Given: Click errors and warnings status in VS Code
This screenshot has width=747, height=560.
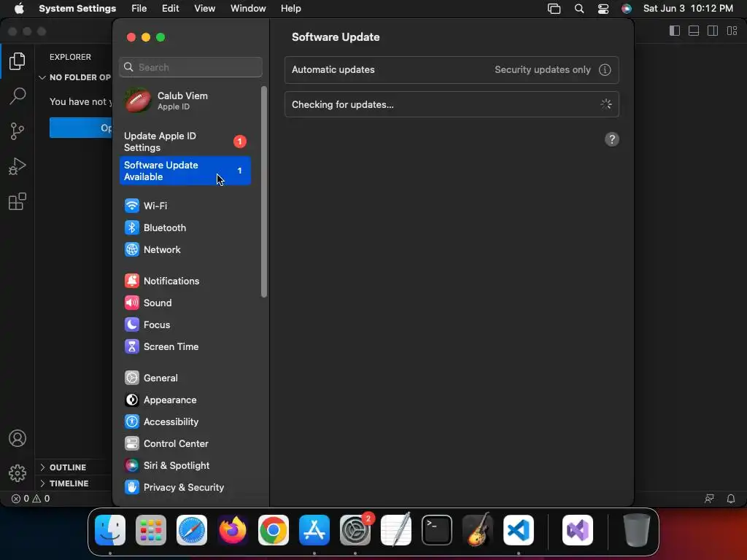Looking at the screenshot, I should [x=31, y=499].
